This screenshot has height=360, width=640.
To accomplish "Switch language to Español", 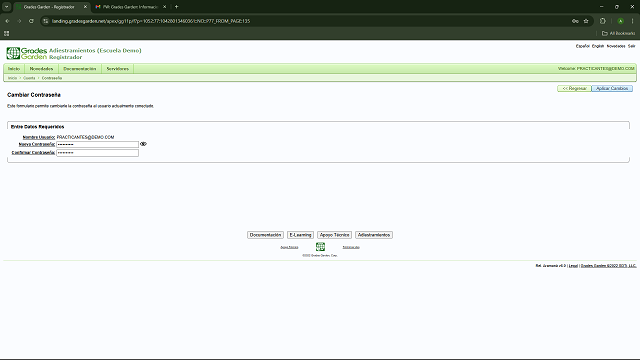I will click(x=582, y=46).
